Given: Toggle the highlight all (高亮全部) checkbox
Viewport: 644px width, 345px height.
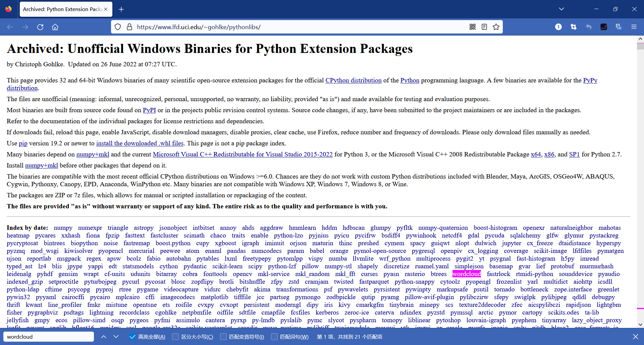Looking at the screenshot, I should coord(132,337).
